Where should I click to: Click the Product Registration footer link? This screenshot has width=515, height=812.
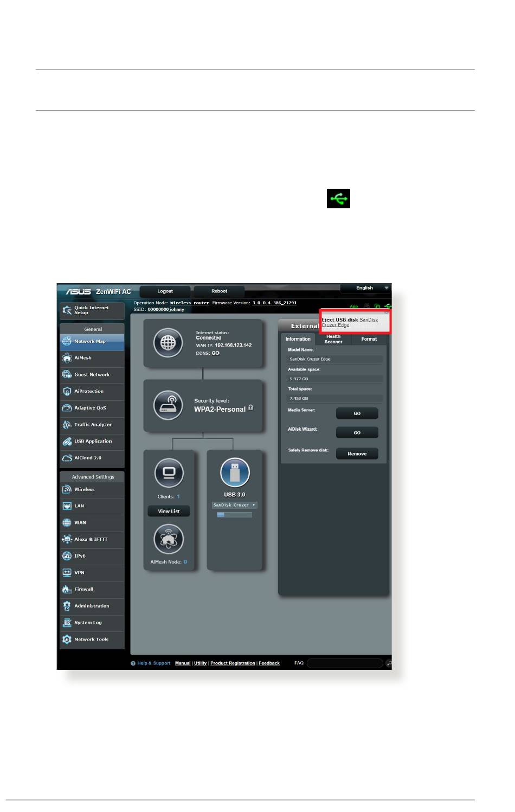(233, 663)
